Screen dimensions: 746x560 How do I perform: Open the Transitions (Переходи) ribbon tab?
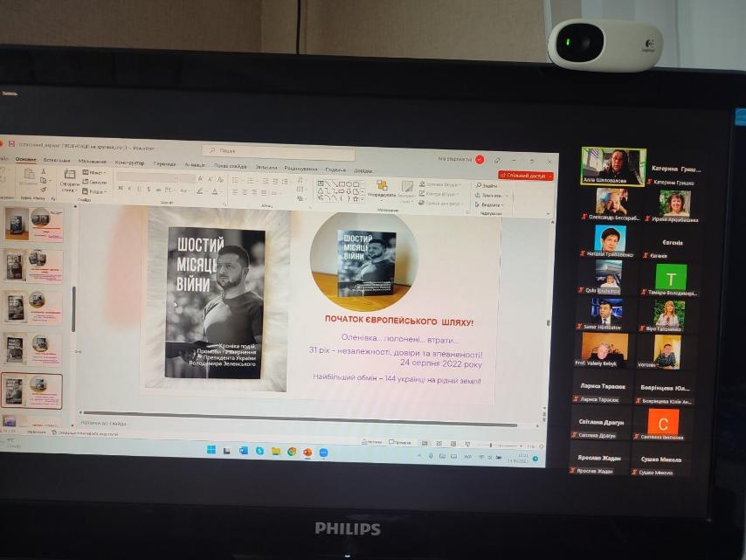click(164, 163)
